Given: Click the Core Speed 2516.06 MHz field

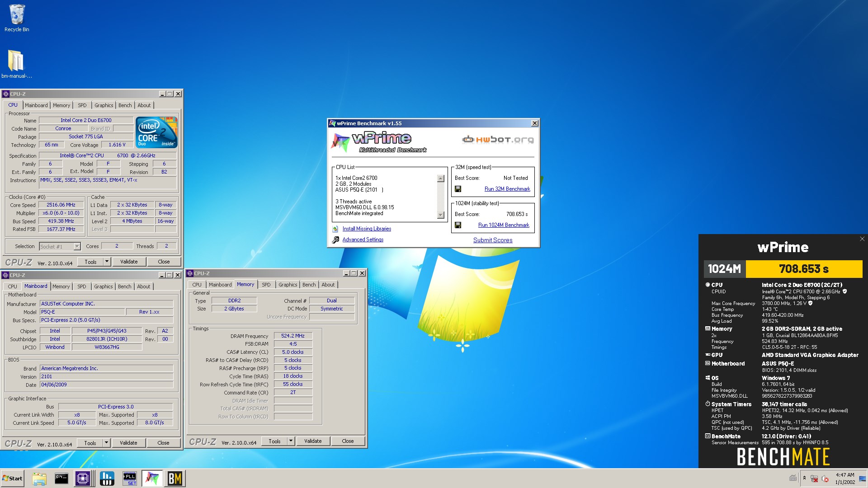Looking at the screenshot, I should pyautogui.click(x=61, y=205).
